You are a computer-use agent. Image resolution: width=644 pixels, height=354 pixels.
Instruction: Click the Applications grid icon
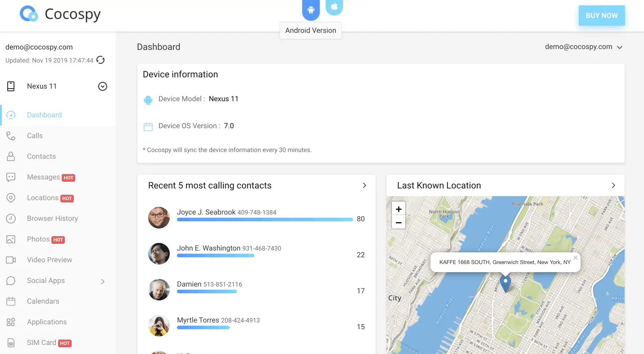click(11, 322)
